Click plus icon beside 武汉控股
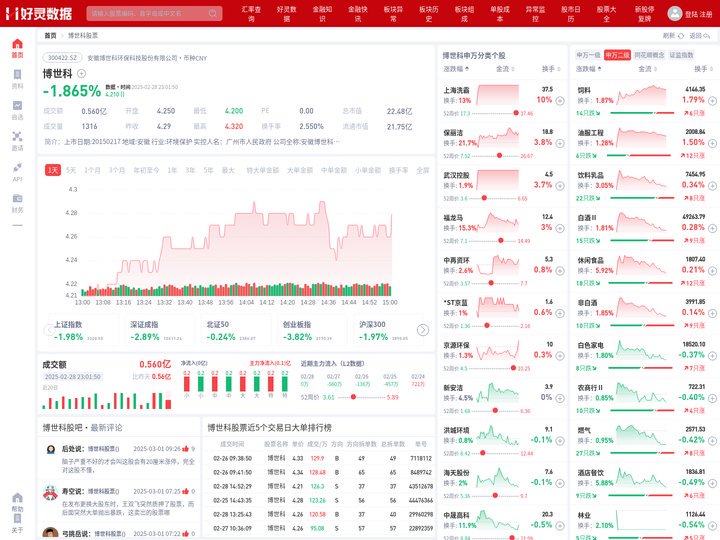Screen dimensions: 720x540 (560, 186)
